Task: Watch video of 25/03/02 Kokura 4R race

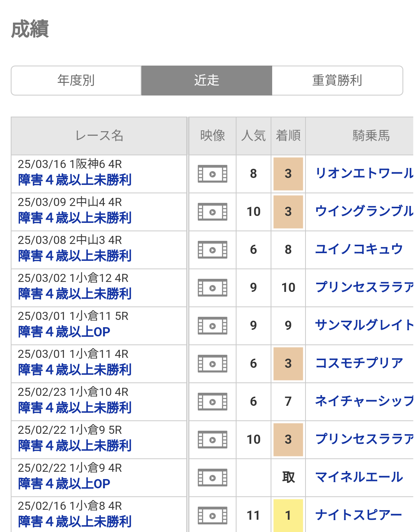Action: pyautogui.click(x=212, y=288)
